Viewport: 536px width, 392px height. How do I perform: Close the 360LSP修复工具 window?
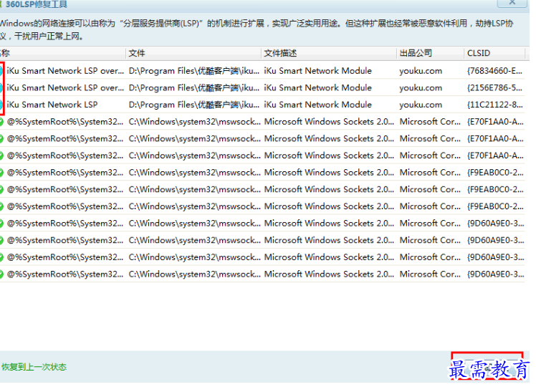[x=512, y=3]
